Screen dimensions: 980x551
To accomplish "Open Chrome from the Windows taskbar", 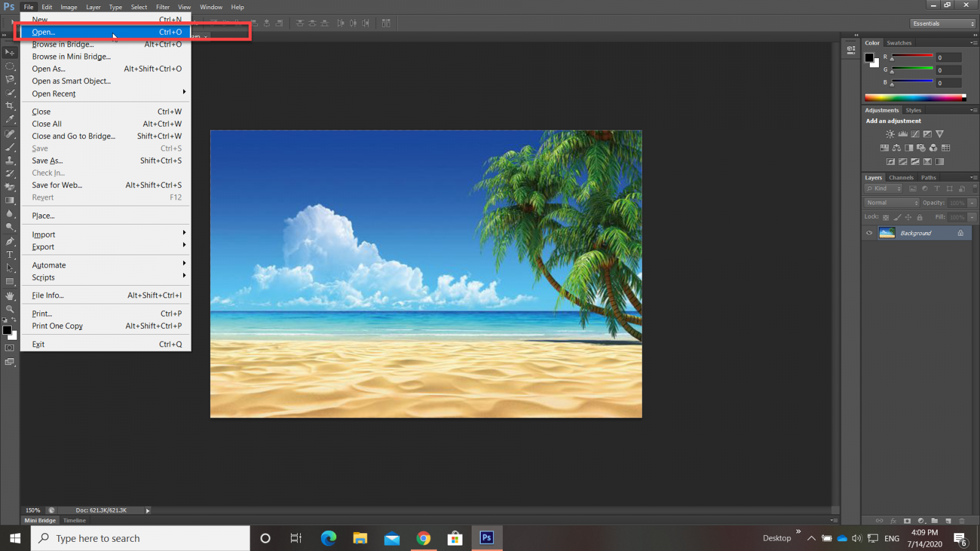I will (x=423, y=538).
